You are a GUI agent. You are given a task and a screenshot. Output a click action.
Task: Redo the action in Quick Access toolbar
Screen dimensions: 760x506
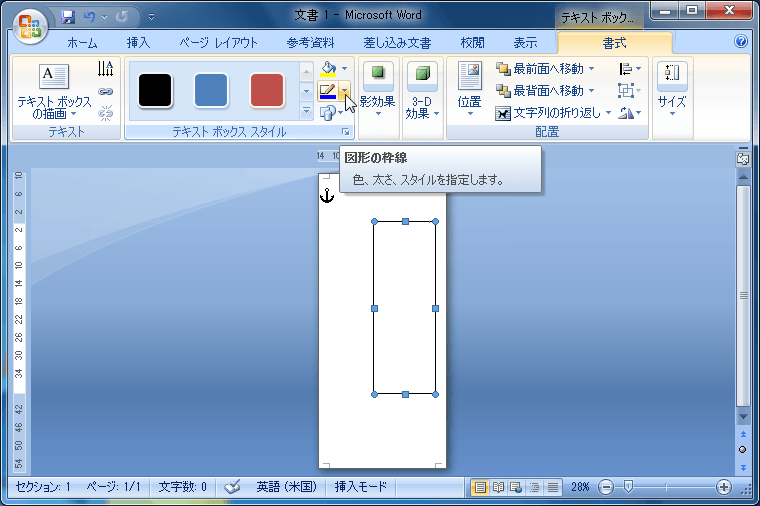pyautogui.click(x=122, y=17)
